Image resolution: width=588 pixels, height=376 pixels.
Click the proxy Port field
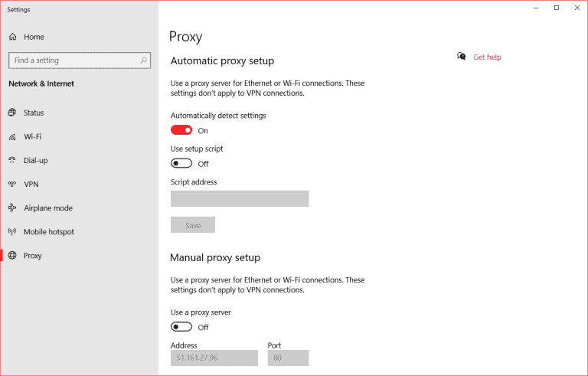pos(288,358)
